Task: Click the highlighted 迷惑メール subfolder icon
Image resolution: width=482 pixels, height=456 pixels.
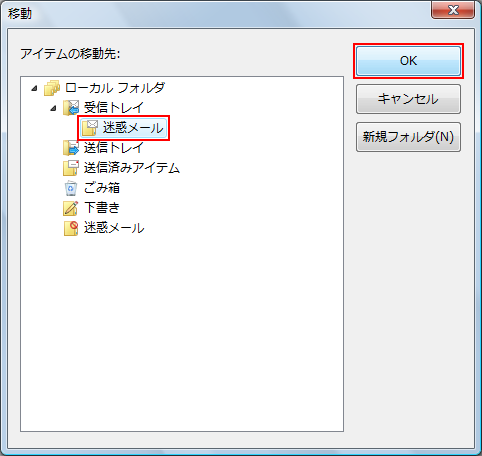Action: point(90,128)
